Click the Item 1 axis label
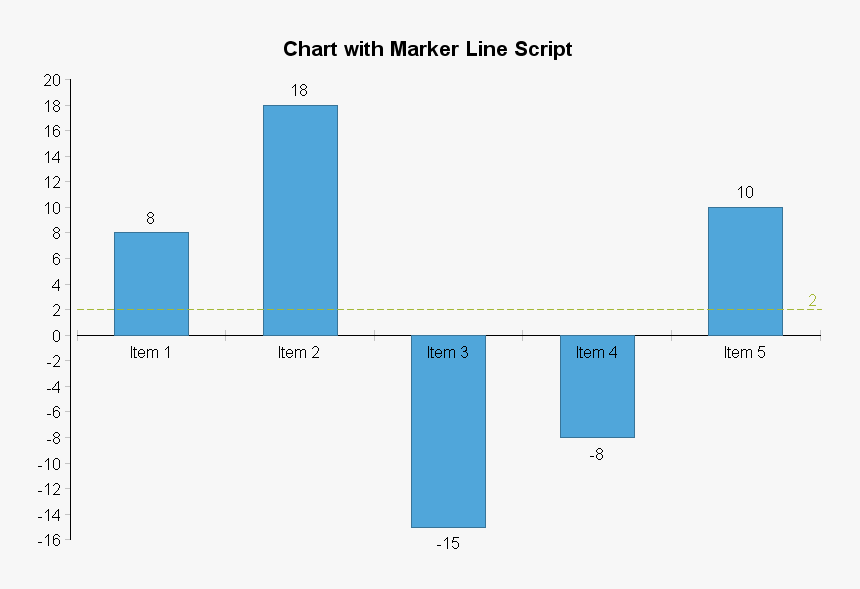860x589 pixels. pos(150,352)
